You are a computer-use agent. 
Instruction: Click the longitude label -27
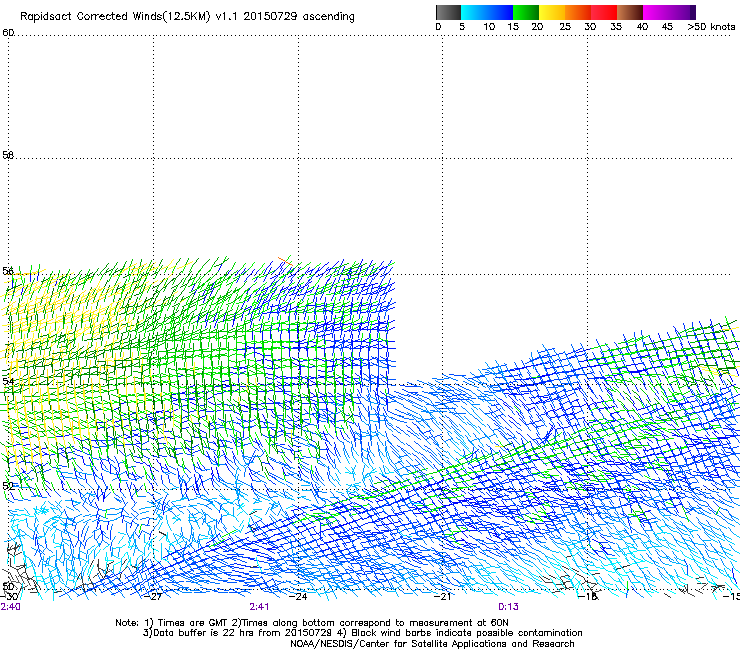[153, 596]
